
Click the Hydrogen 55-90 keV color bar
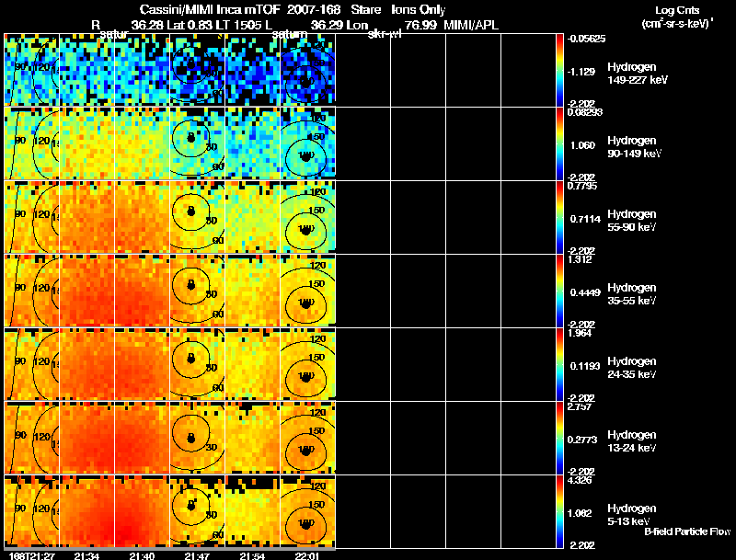[x=559, y=217]
